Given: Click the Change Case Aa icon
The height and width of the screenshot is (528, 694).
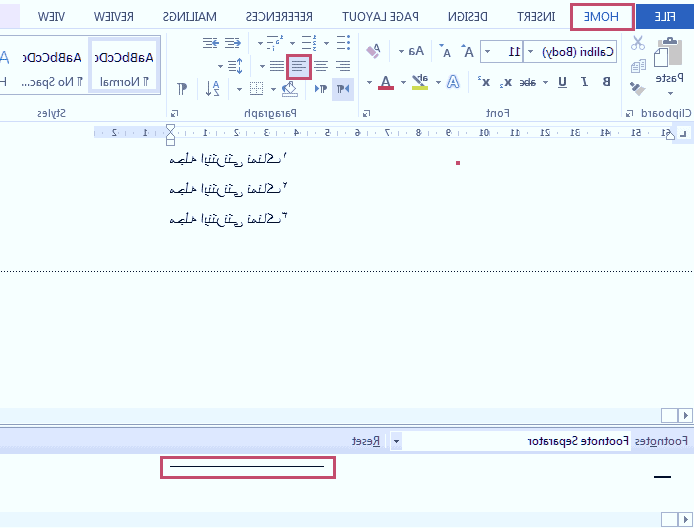Looking at the screenshot, I should point(416,51).
